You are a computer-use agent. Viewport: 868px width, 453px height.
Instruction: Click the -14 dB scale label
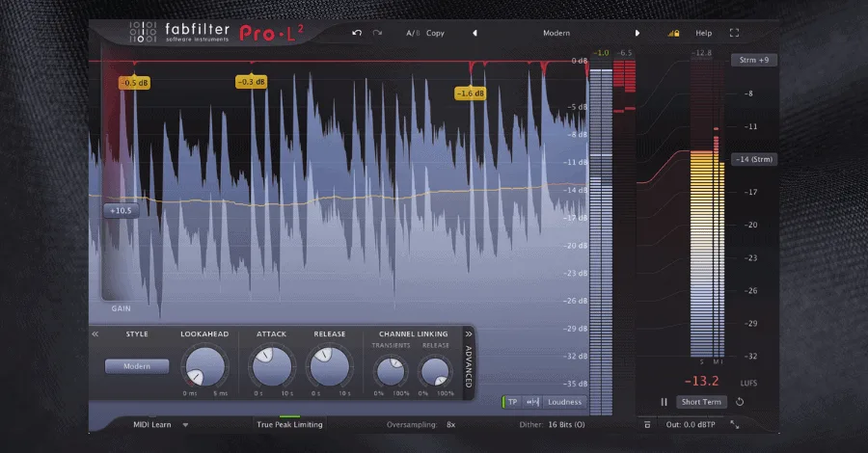[x=576, y=190]
